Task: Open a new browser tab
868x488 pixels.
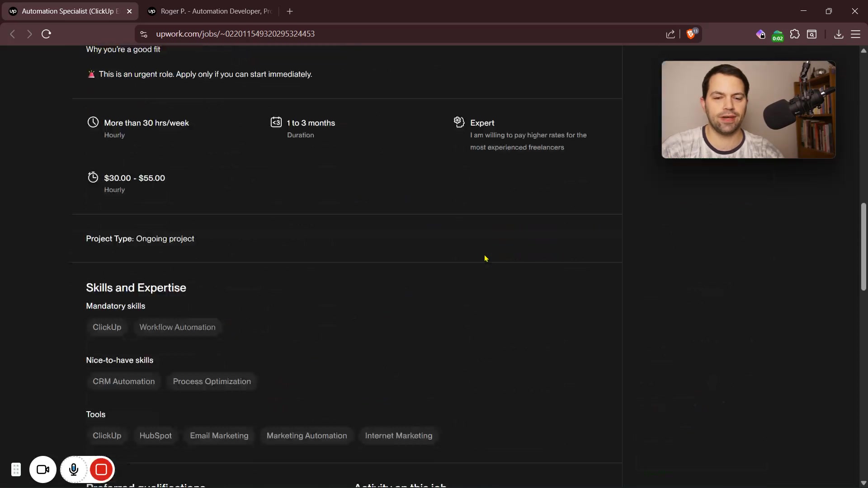Action: [290, 11]
